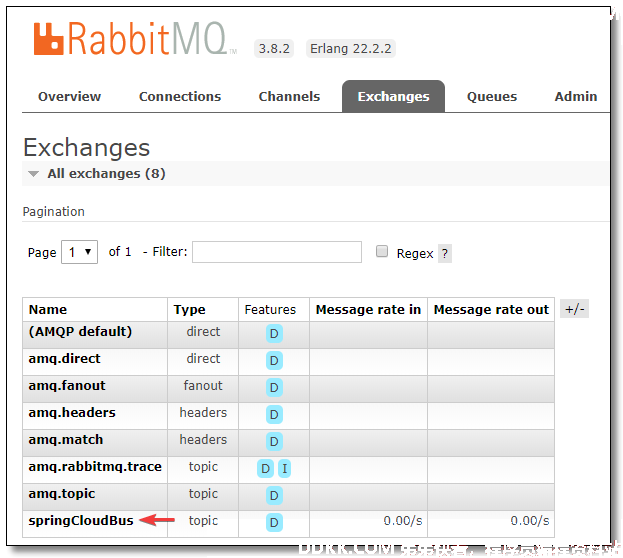623x558 pixels.
Task: Sort by the Name column header
Action: tap(48, 310)
